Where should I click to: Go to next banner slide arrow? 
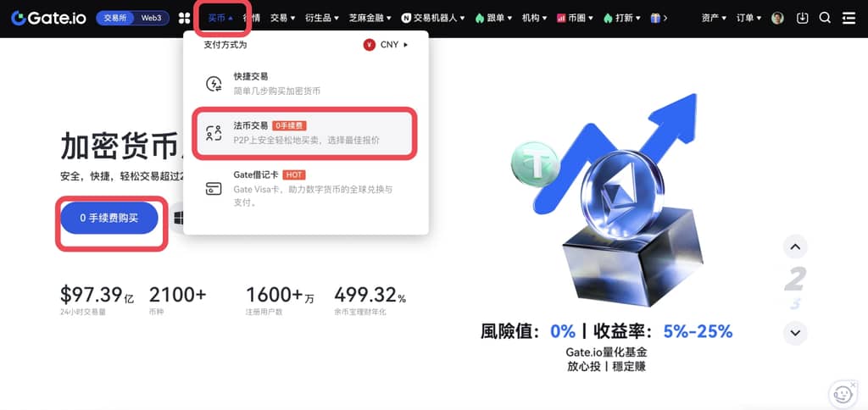795,333
